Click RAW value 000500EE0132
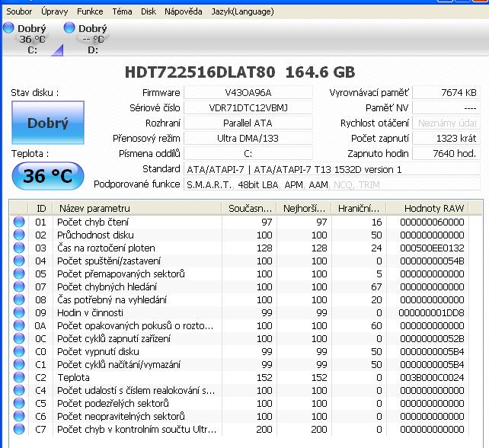This screenshot has height=448, width=489. click(x=432, y=248)
